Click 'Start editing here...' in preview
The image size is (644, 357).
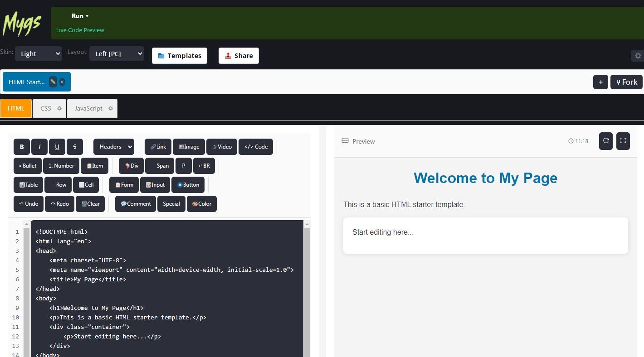[x=383, y=232]
